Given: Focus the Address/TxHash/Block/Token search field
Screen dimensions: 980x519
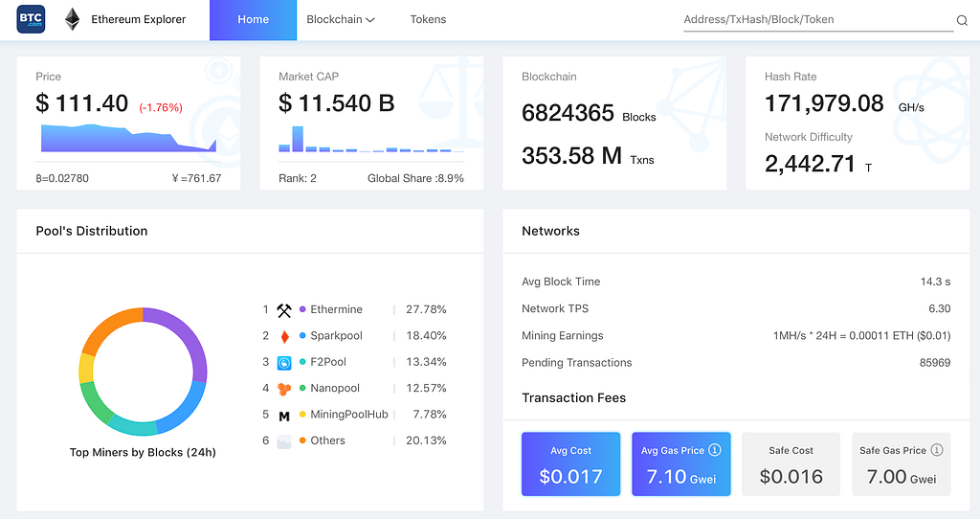Looking at the screenshot, I should click(x=818, y=19).
